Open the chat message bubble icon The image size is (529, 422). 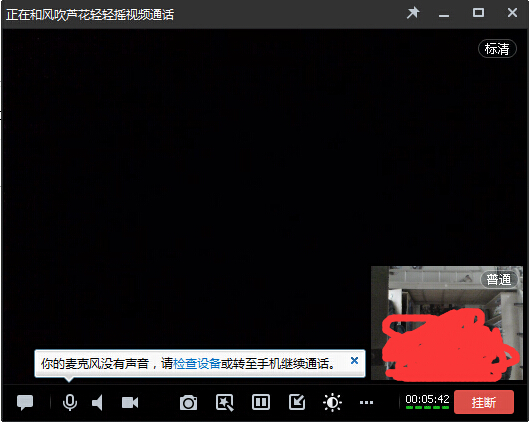click(25, 402)
